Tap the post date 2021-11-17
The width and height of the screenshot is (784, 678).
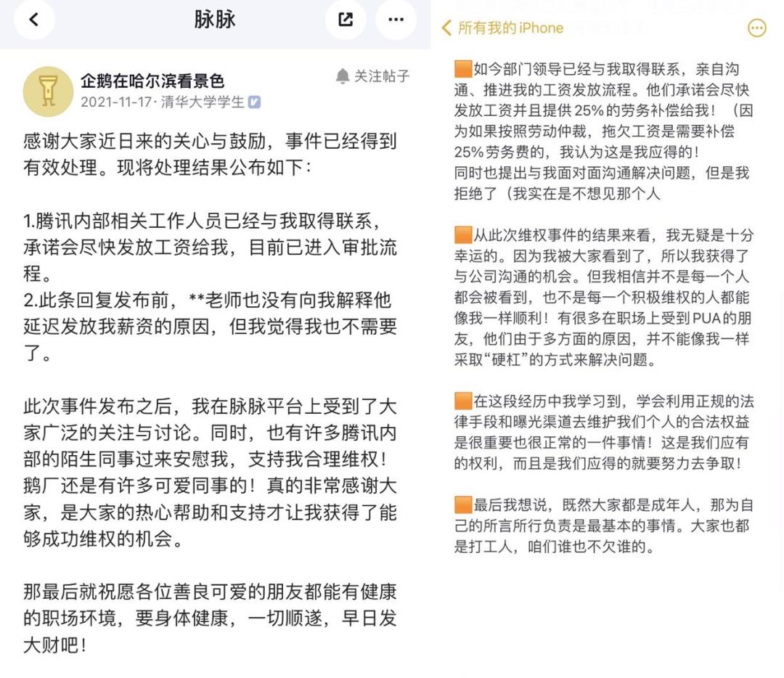pos(116,102)
